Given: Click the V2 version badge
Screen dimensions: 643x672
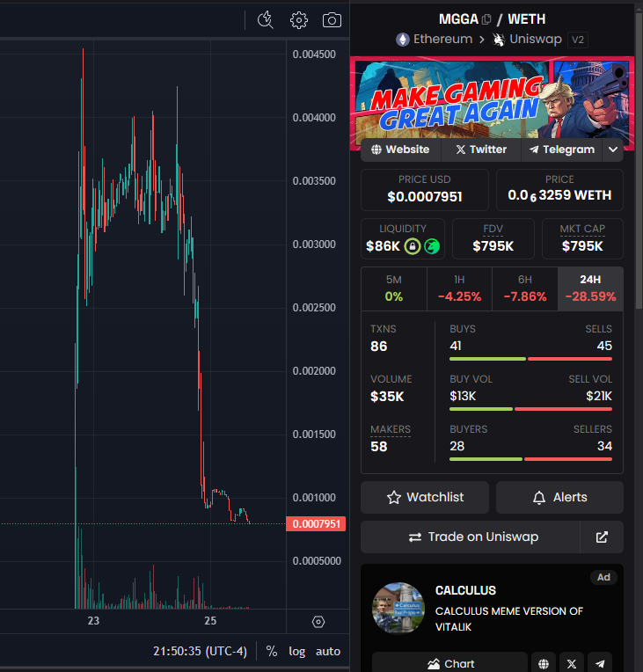Looking at the screenshot, I should (578, 40).
